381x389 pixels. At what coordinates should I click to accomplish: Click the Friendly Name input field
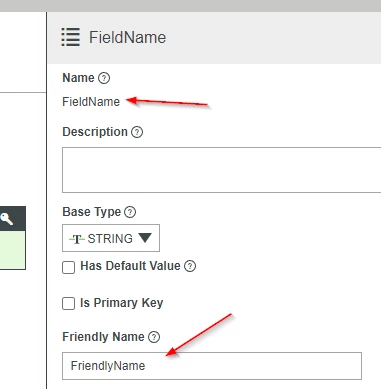click(x=212, y=366)
